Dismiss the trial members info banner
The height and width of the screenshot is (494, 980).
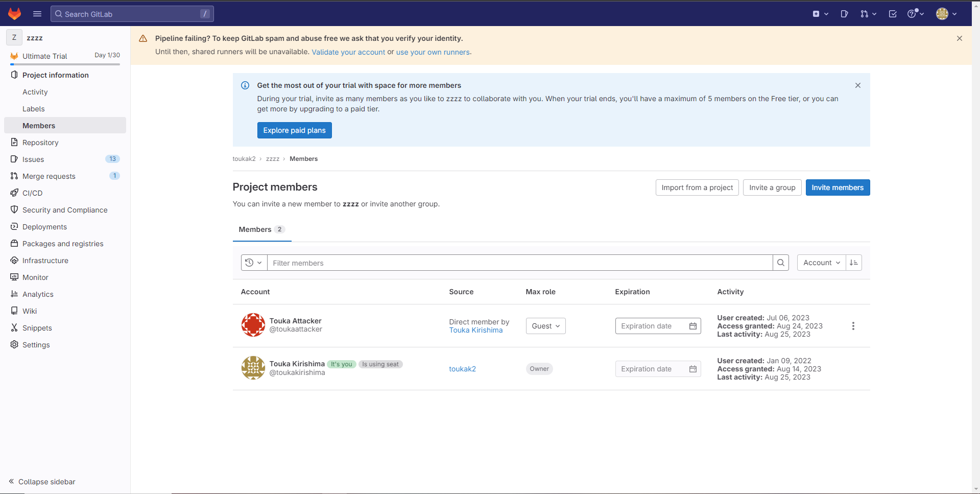(858, 85)
